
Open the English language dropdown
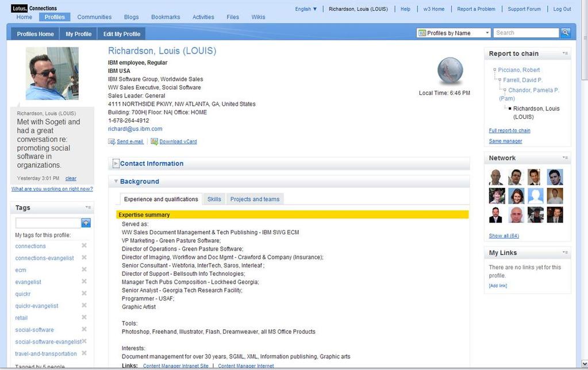pos(306,9)
